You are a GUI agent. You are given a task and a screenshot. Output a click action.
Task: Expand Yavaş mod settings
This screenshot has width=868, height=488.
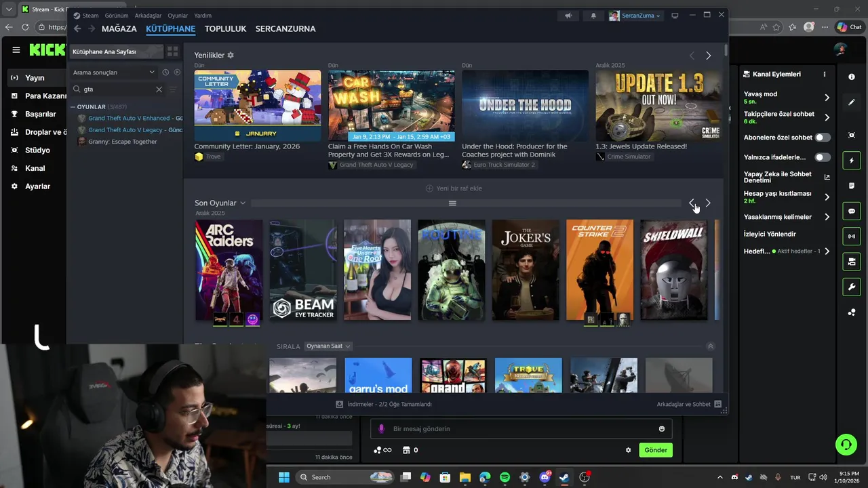coord(827,98)
